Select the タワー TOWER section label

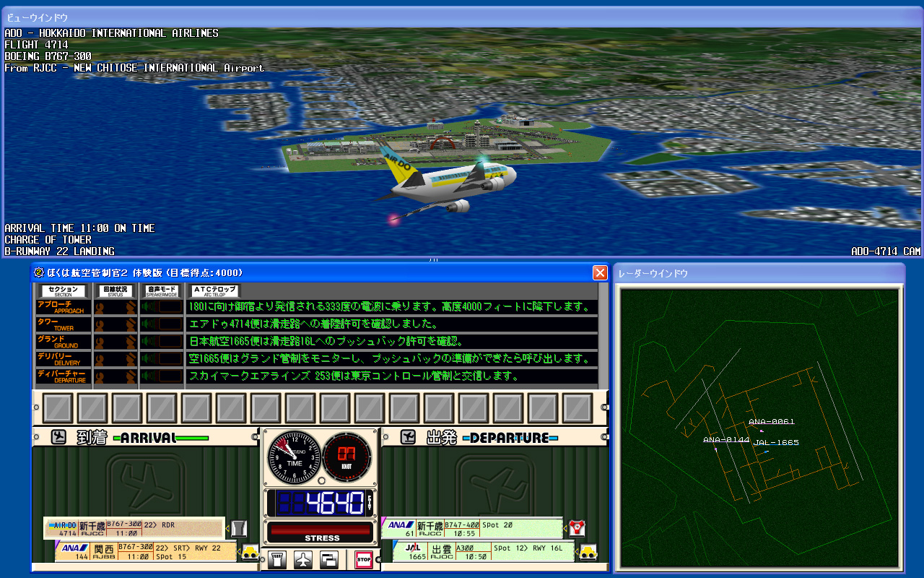(x=64, y=324)
